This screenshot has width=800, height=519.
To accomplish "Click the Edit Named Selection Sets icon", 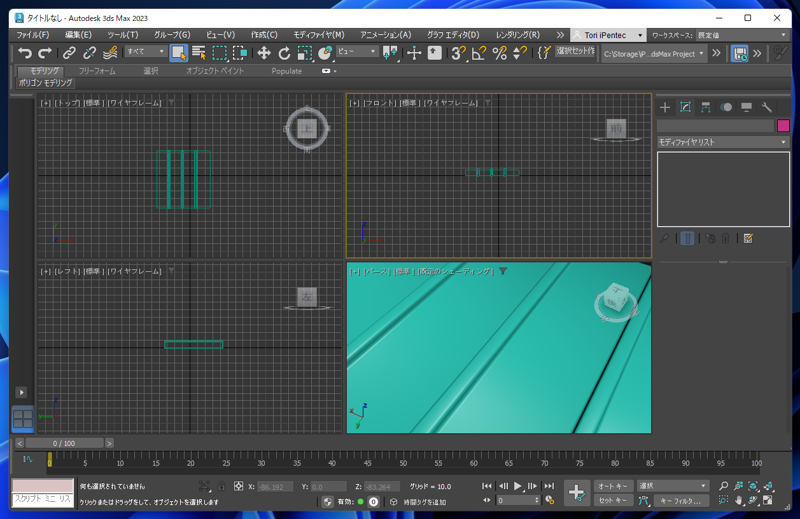I will click(544, 53).
